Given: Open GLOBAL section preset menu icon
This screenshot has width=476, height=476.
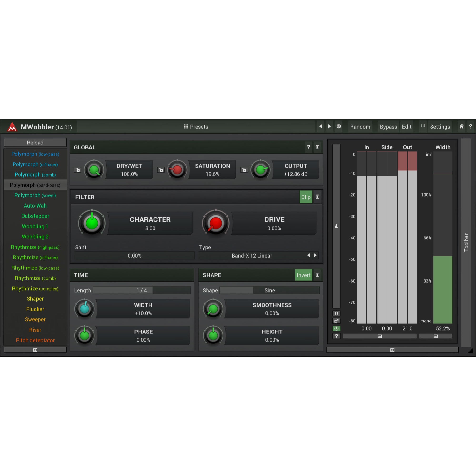Looking at the screenshot, I should coord(317,147).
